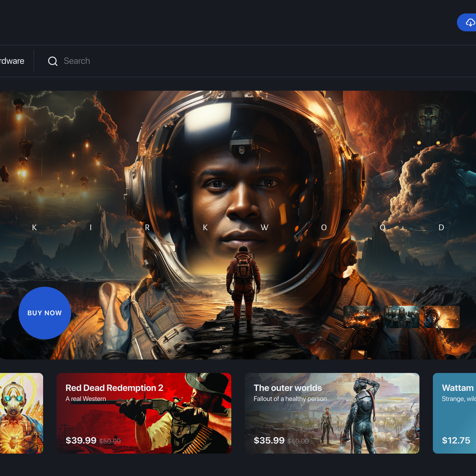Open the Hardware menu item
This screenshot has height=476, width=476.
[x=12, y=61]
